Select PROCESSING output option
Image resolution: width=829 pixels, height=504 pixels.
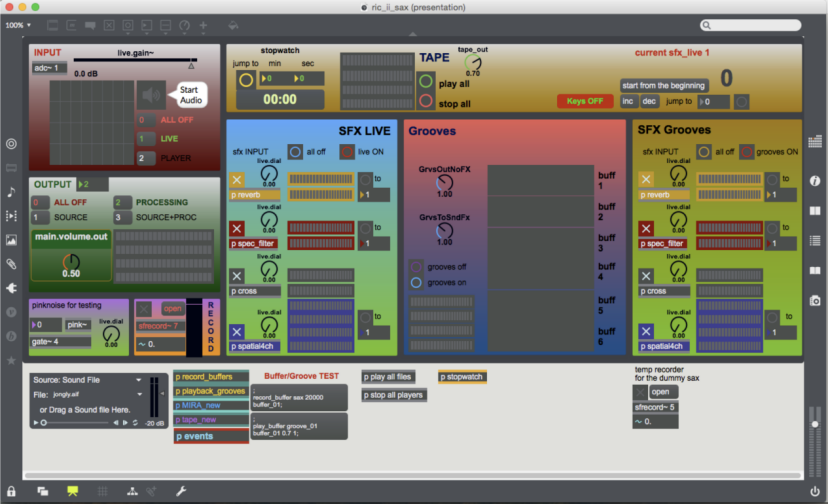(x=122, y=202)
